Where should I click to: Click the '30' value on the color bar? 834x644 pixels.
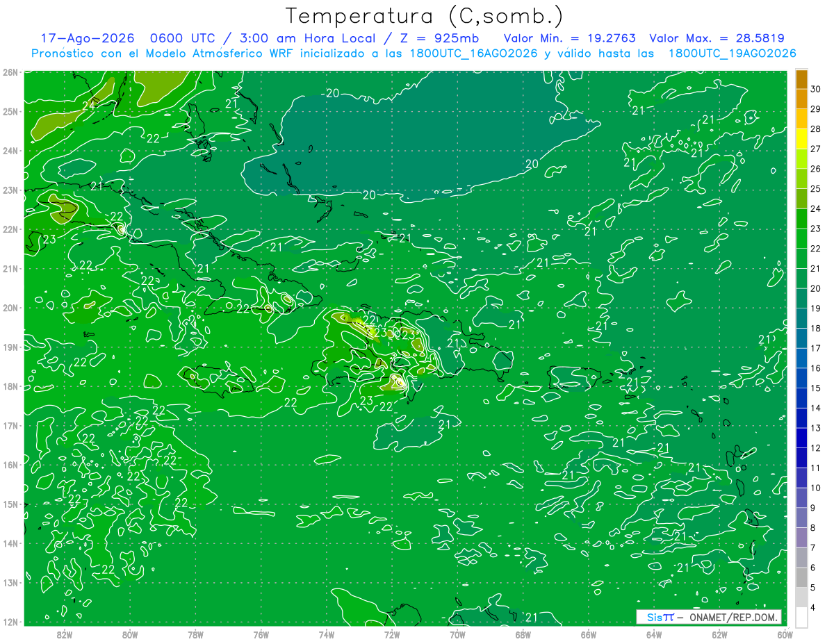pyautogui.click(x=816, y=88)
